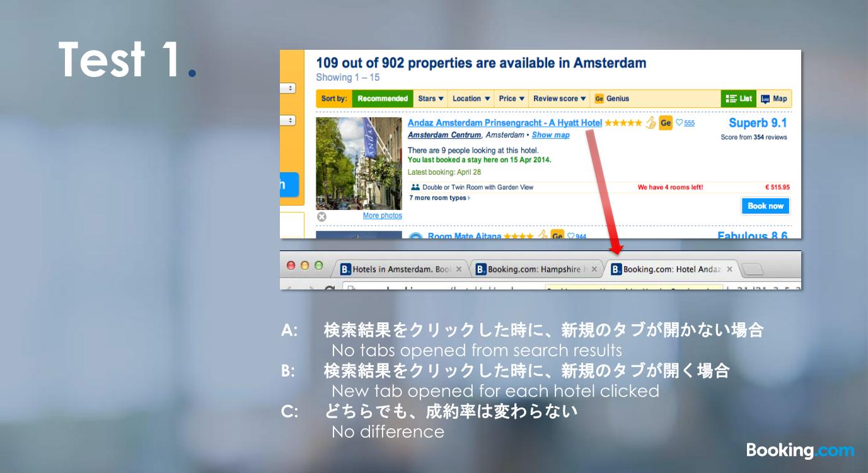Screen dimensions: 868x473
Task: Close the 'Booking.com: Hampshire' tab
Action: pyautogui.click(x=594, y=269)
